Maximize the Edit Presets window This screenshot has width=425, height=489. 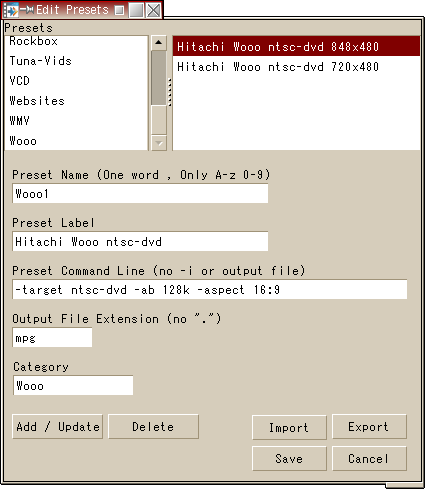click(x=136, y=10)
